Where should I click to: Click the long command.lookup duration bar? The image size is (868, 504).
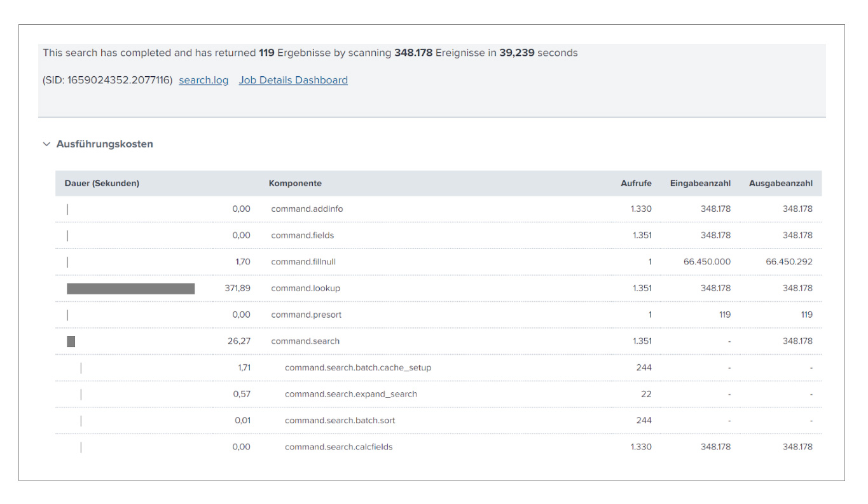click(x=130, y=289)
